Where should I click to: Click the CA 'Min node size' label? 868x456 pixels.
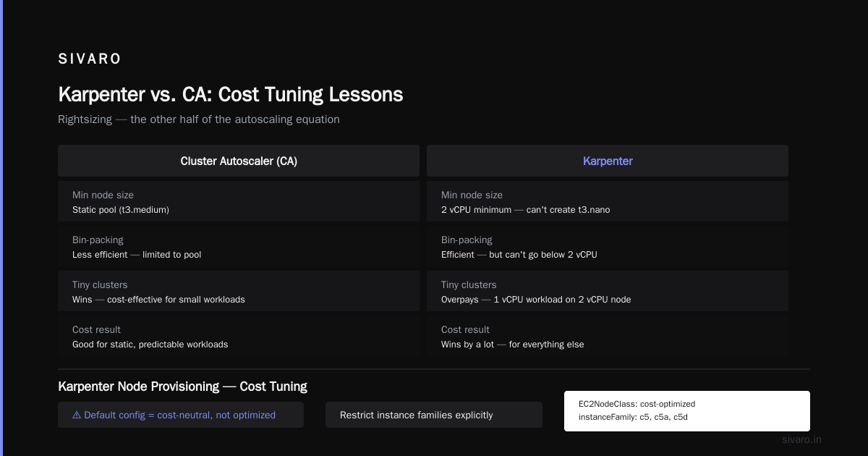tap(103, 195)
